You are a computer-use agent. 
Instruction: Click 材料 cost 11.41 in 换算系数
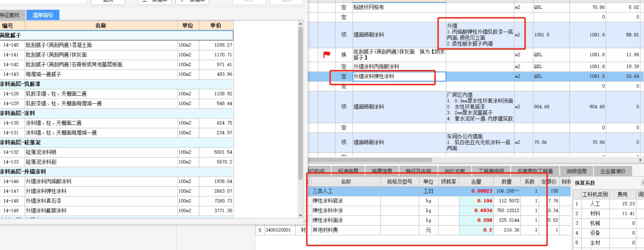pyautogui.click(x=628, y=213)
